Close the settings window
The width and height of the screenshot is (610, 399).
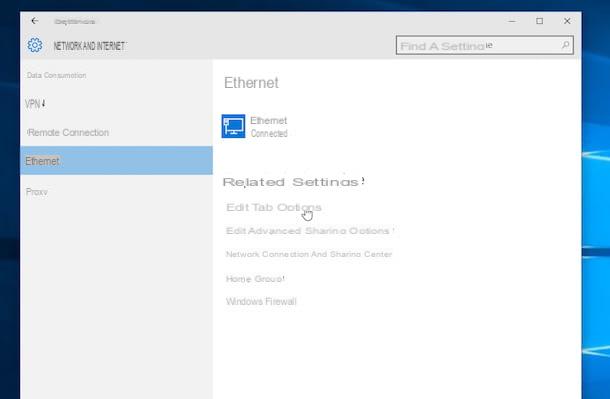567,21
